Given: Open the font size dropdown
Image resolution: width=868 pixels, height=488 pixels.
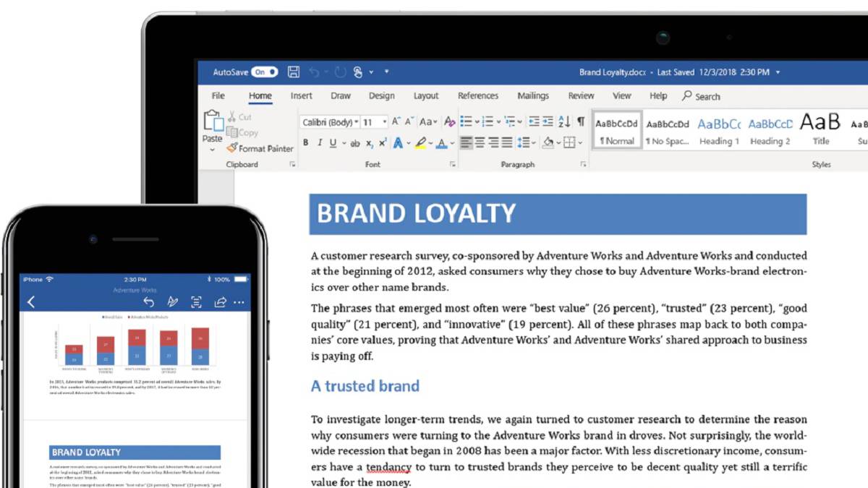Looking at the screenshot, I should (384, 122).
